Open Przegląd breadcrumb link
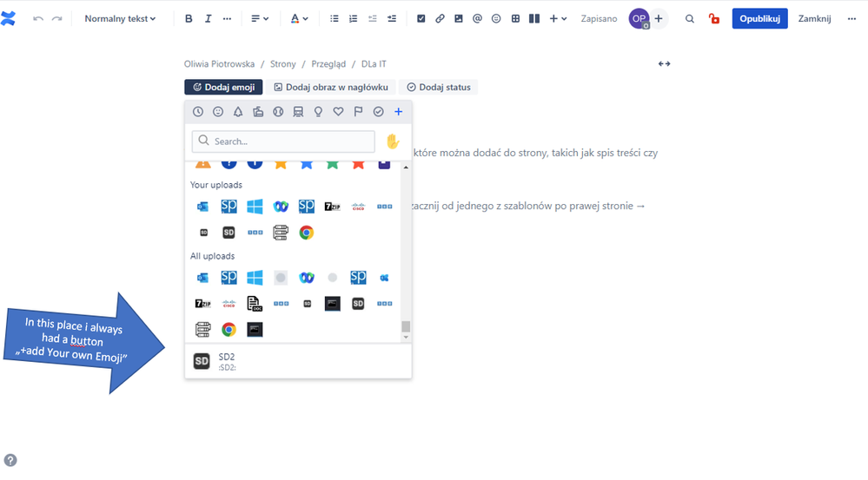Screen dimensions: 868x480 328,64
